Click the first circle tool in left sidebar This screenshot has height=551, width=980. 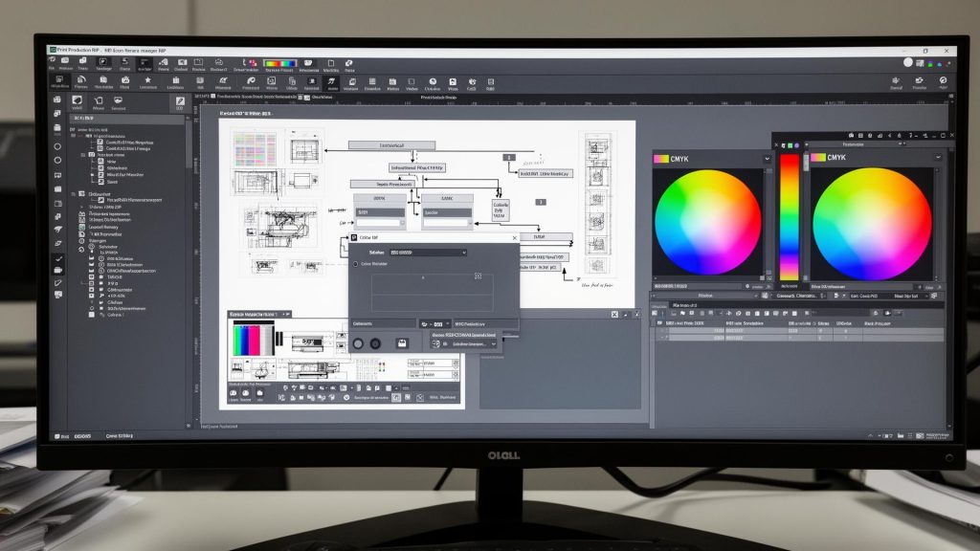[x=58, y=146]
